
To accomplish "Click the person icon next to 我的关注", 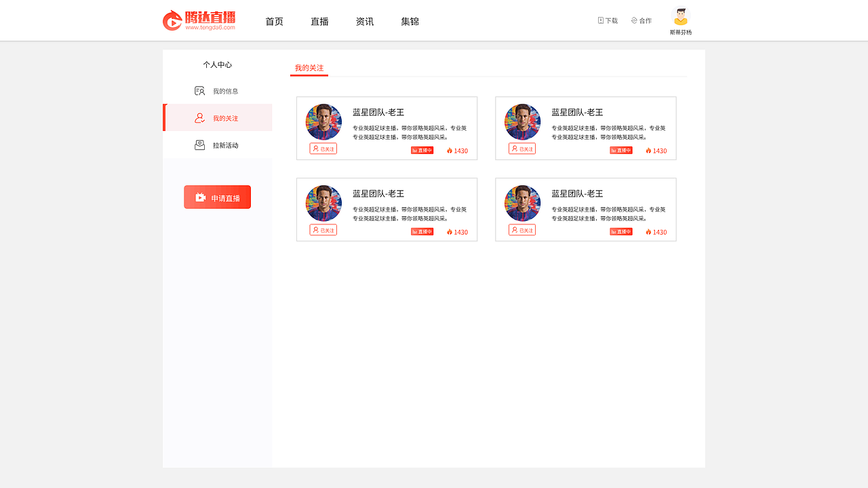I will (199, 117).
